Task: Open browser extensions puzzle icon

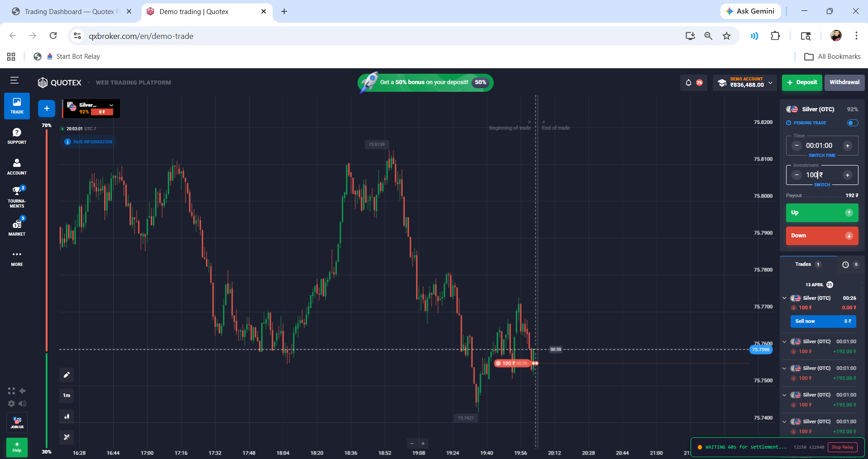Action: pyautogui.click(x=775, y=36)
